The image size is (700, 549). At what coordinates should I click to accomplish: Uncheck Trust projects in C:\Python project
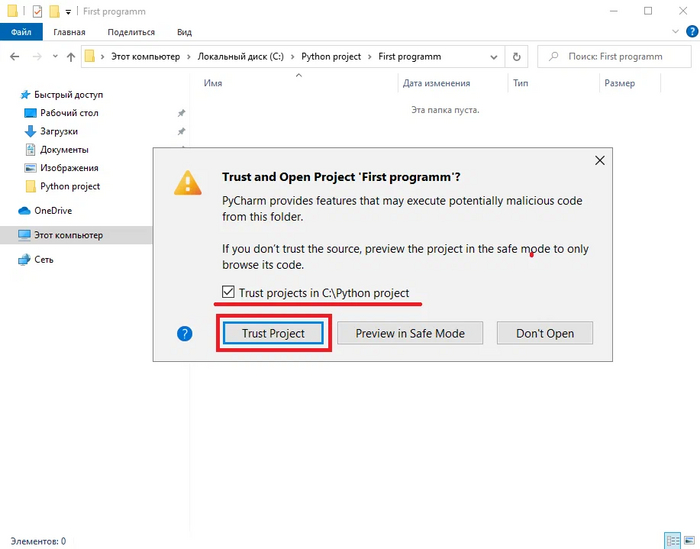pyautogui.click(x=228, y=292)
